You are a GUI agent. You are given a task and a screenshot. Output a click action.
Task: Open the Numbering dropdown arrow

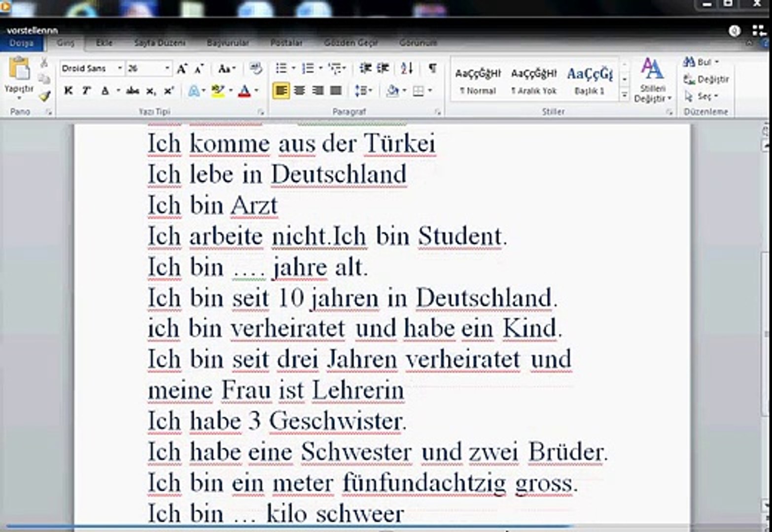pos(320,68)
